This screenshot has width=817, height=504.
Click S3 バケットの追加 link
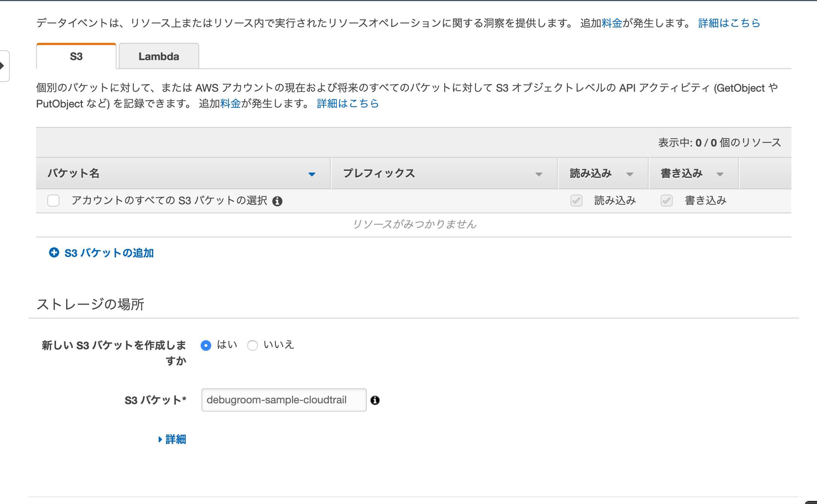pyautogui.click(x=109, y=253)
